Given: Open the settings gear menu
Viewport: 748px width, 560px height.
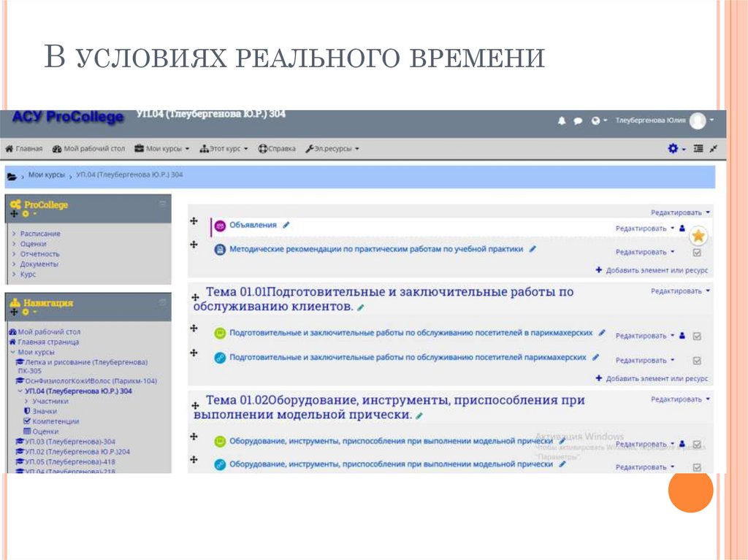Looking at the screenshot, I should coord(676,149).
